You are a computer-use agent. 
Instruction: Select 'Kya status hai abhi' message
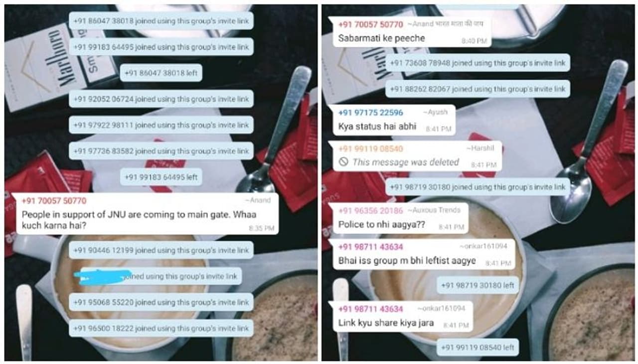click(394, 120)
